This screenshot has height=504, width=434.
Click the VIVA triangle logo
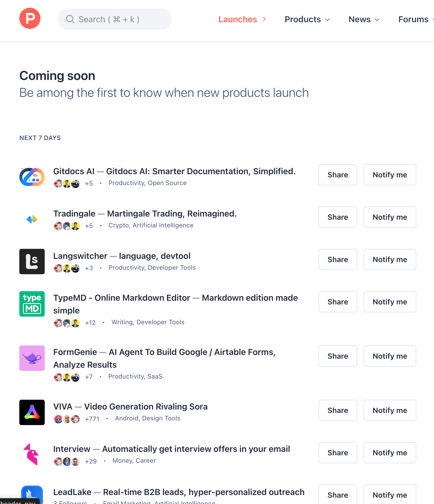(x=32, y=412)
